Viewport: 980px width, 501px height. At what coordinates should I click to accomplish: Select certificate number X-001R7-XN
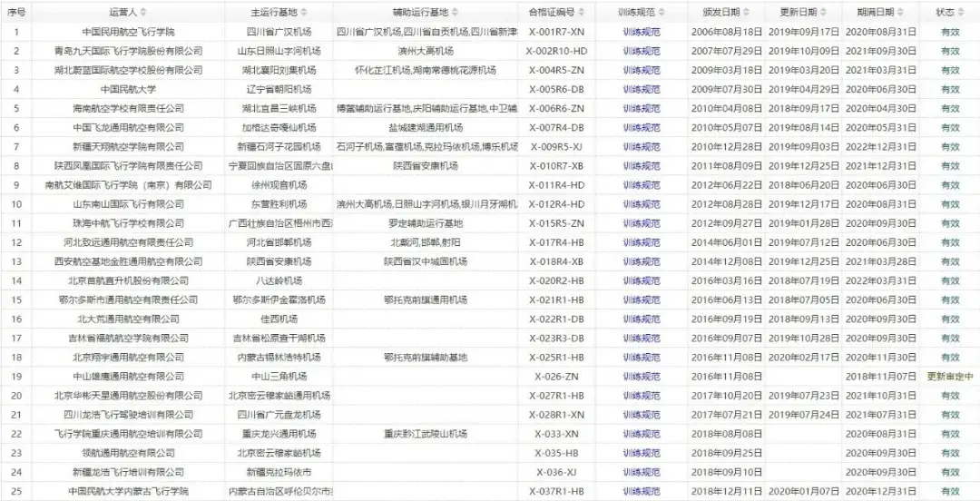(557, 32)
